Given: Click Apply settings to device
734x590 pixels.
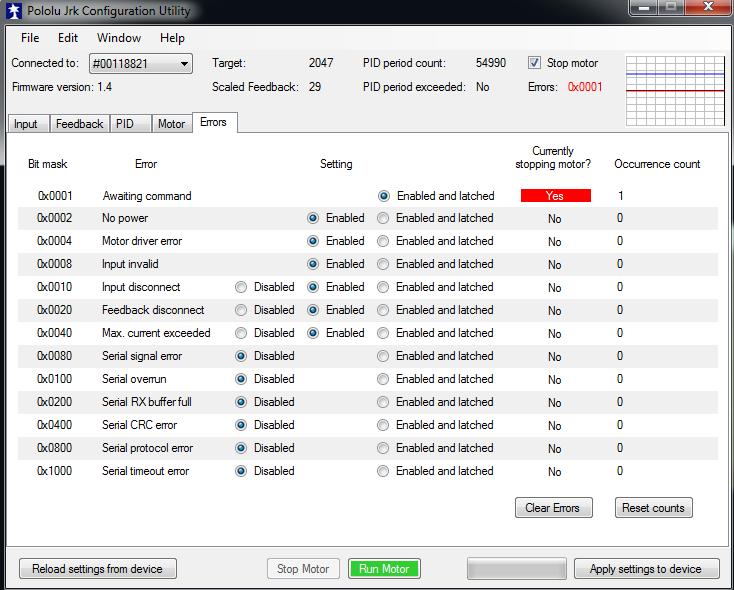Looking at the screenshot, I should tap(646, 569).
